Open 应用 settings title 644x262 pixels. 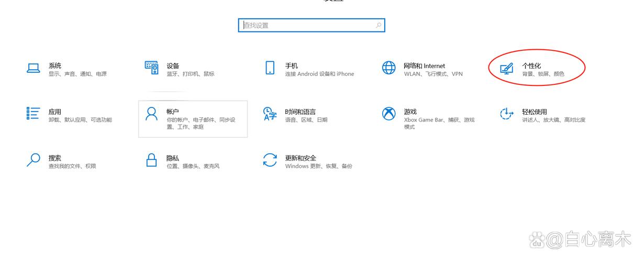pyautogui.click(x=55, y=112)
